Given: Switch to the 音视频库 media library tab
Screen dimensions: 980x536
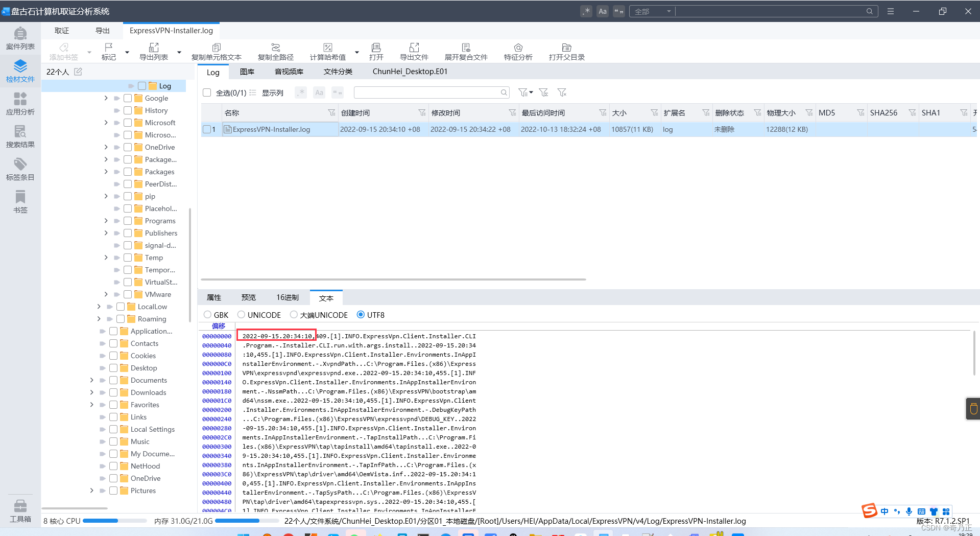Looking at the screenshot, I should (x=289, y=72).
